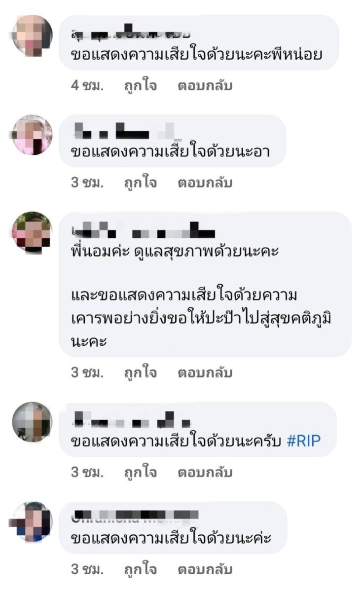Like the comment ending with พี่หน่อย
Image resolution: width=364 pixels, height=592 pixels.
140,86
